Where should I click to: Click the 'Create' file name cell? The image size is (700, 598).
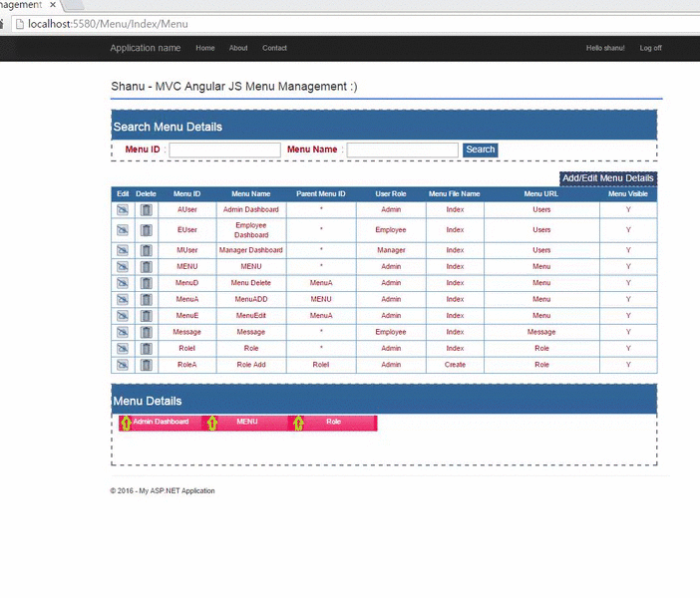point(455,365)
